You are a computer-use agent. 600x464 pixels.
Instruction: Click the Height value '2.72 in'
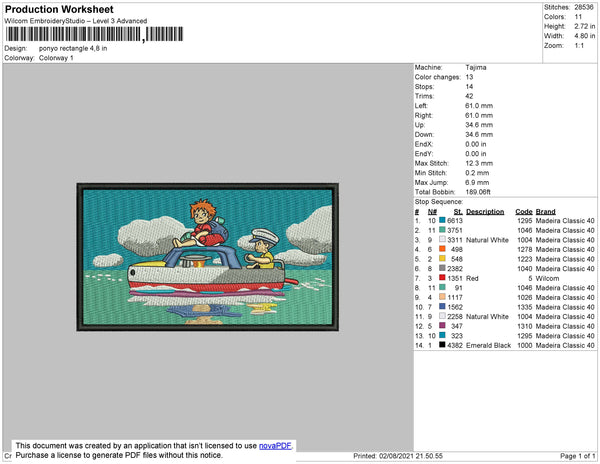pos(584,26)
